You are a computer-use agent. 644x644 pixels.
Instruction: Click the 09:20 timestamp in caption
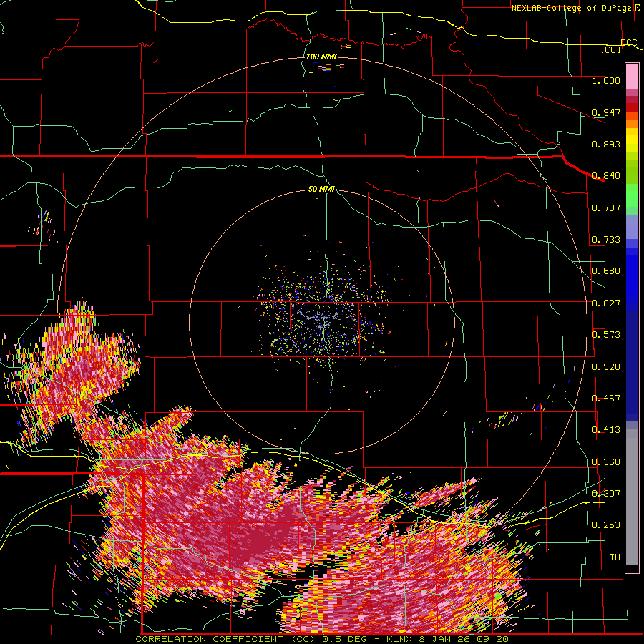(x=492, y=639)
